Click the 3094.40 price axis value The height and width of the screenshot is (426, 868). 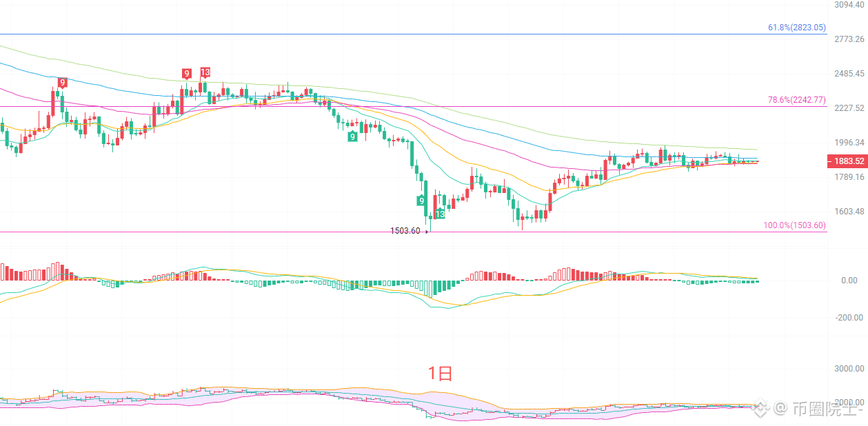click(849, 4)
